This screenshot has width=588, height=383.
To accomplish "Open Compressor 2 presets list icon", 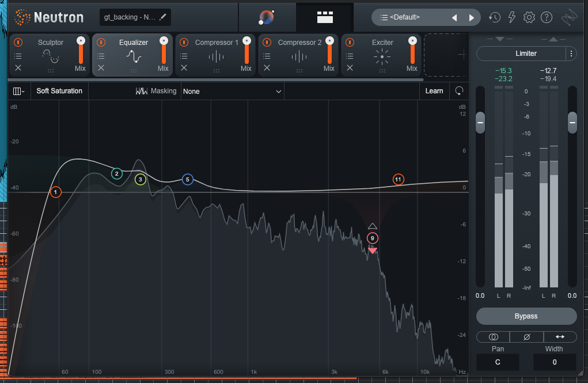I will point(267,56).
